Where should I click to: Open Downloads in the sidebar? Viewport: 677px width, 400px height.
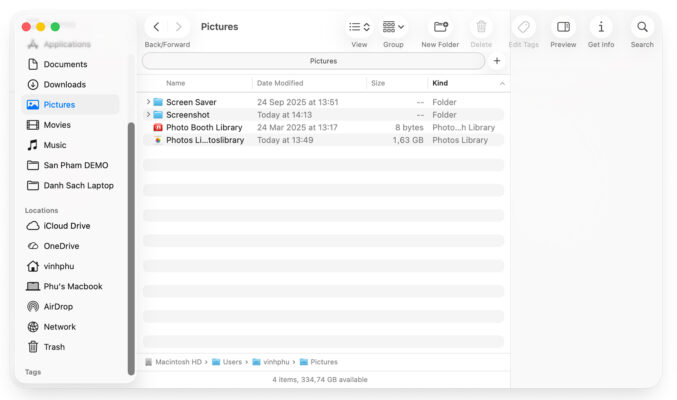coord(64,84)
